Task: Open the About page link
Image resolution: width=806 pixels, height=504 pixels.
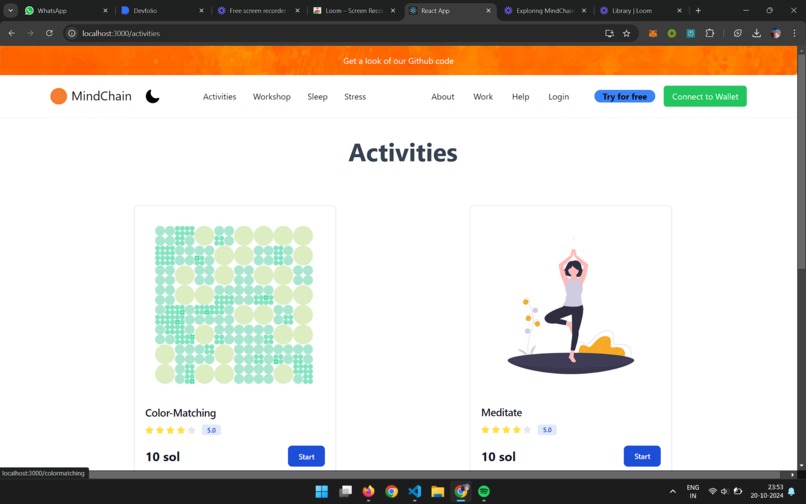Action: [443, 97]
